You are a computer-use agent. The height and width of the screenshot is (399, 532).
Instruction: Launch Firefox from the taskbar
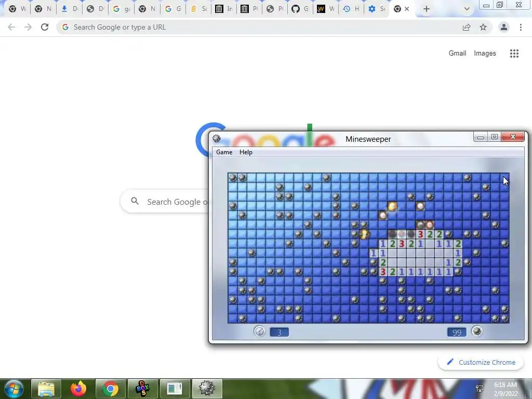78,389
